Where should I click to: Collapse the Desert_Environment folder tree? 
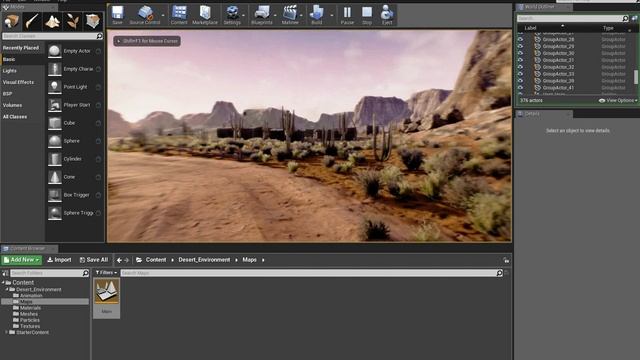tap(7, 289)
